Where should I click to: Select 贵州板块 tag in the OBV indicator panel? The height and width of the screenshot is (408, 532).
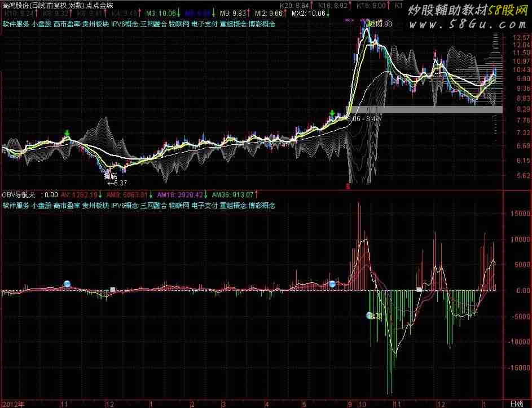(96, 205)
